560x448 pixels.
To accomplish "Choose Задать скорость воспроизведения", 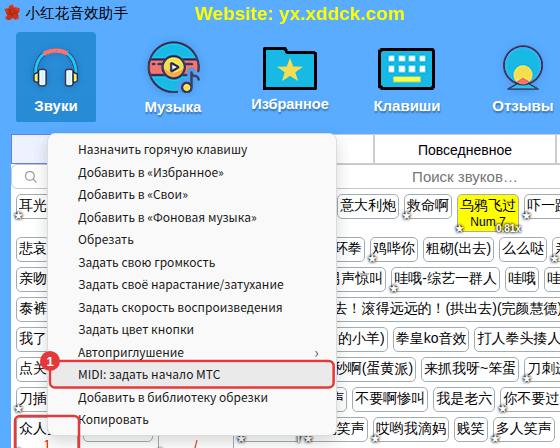I will pos(192,307).
